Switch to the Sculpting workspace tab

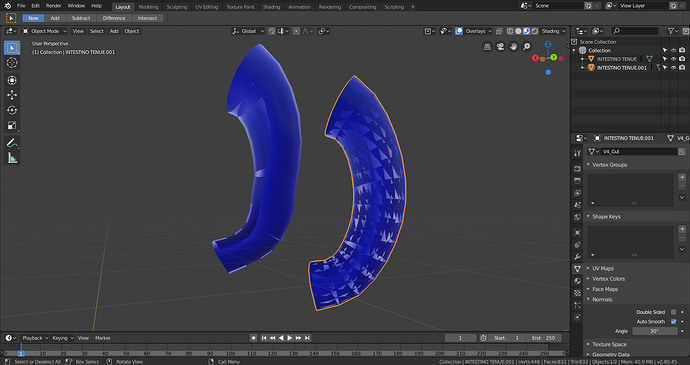point(176,7)
